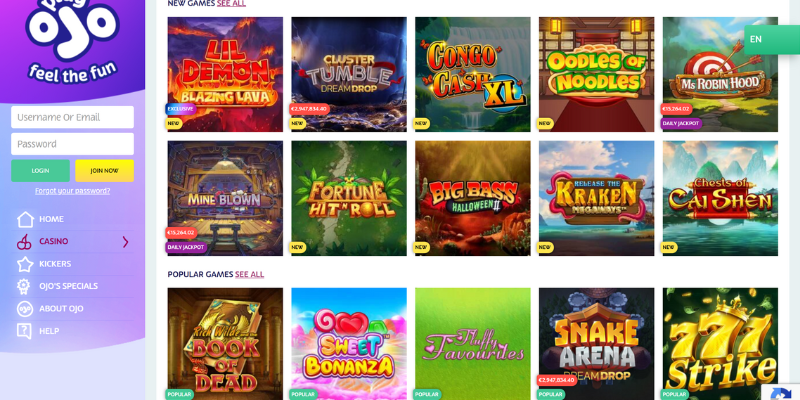This screenshot has height=400, width=800.
Task: Click the Home house icon in sidebar
Action: (x=25, y=219)
